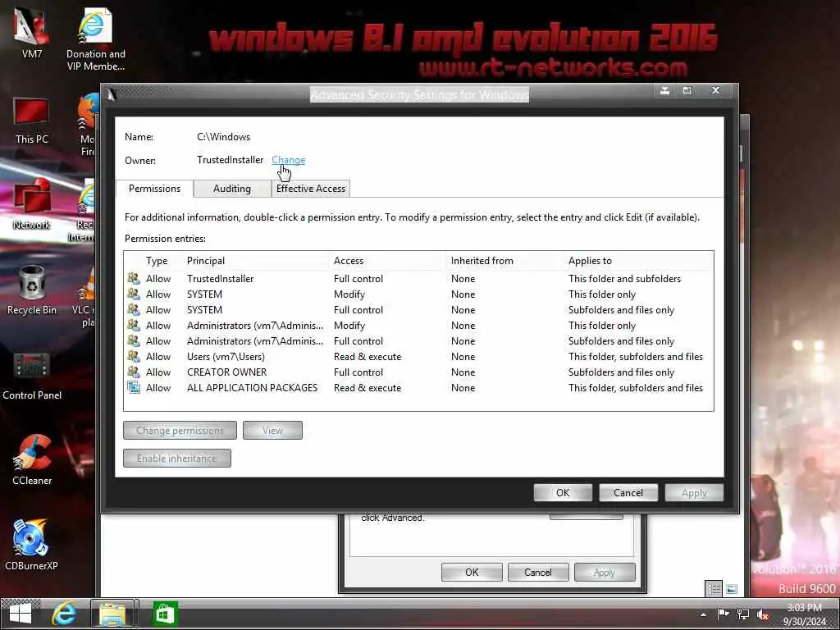Click the Change permissions button
This screenshot has width=840, height=630.
180,430
